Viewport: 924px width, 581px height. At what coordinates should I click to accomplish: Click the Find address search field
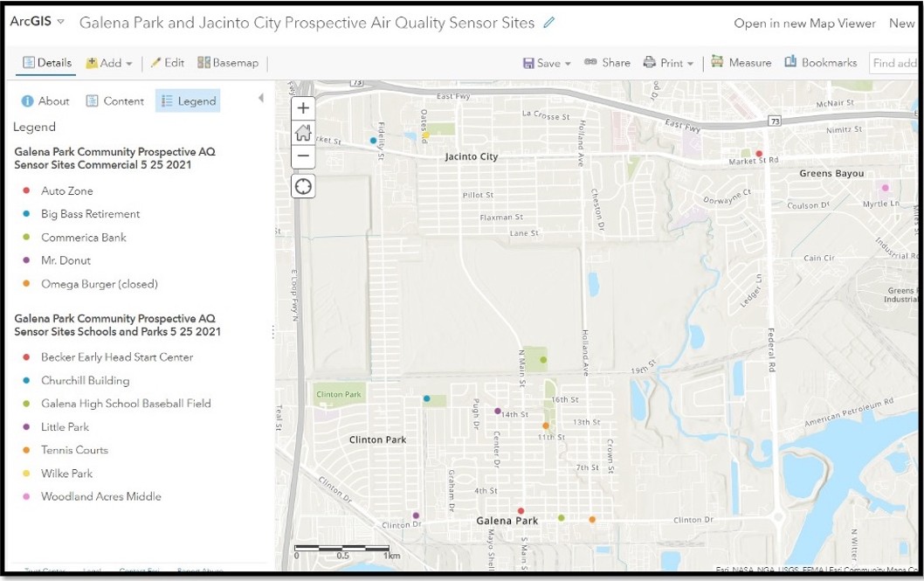(893, 63)
